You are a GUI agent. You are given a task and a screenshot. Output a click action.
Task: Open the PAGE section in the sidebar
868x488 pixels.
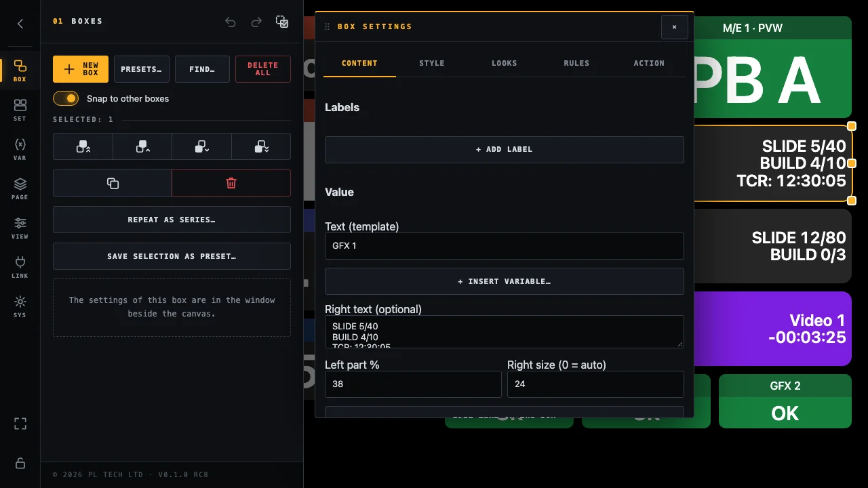point(20,188)
